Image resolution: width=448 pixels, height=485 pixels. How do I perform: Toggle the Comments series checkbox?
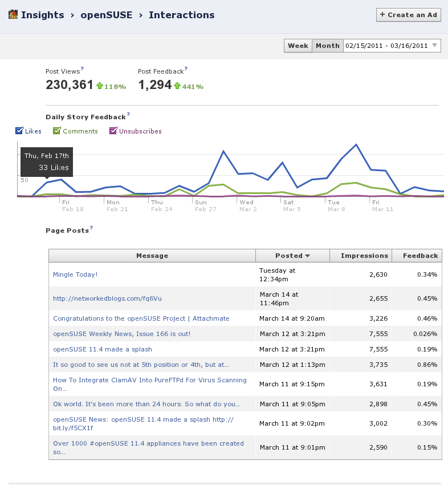57,131
